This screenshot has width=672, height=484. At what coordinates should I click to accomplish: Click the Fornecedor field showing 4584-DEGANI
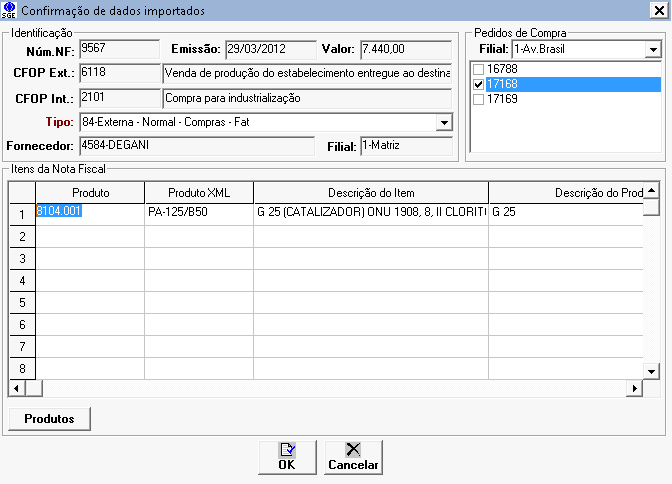click(x=196, y=147)
